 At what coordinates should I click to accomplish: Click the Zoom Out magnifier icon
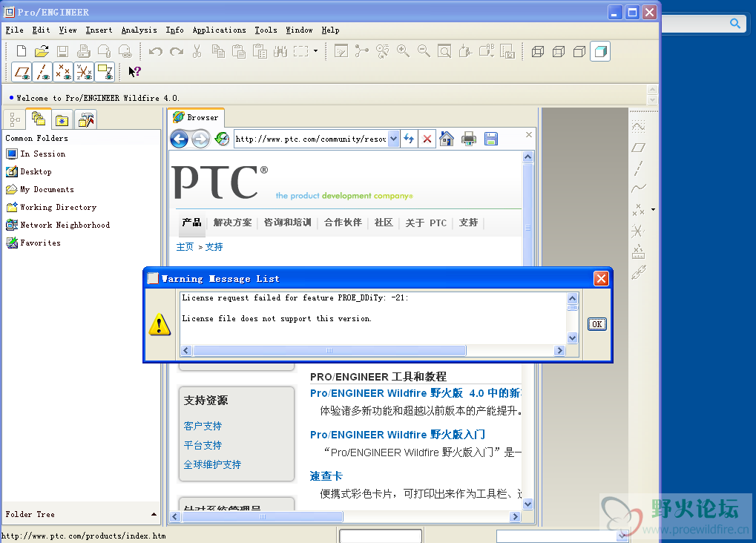424,51
